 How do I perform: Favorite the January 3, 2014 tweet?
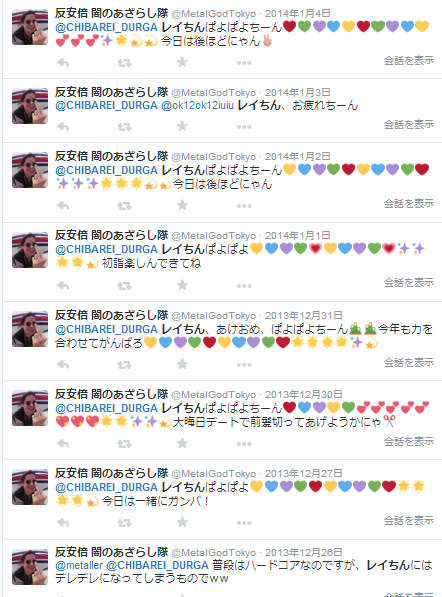(x=182, y=126)
